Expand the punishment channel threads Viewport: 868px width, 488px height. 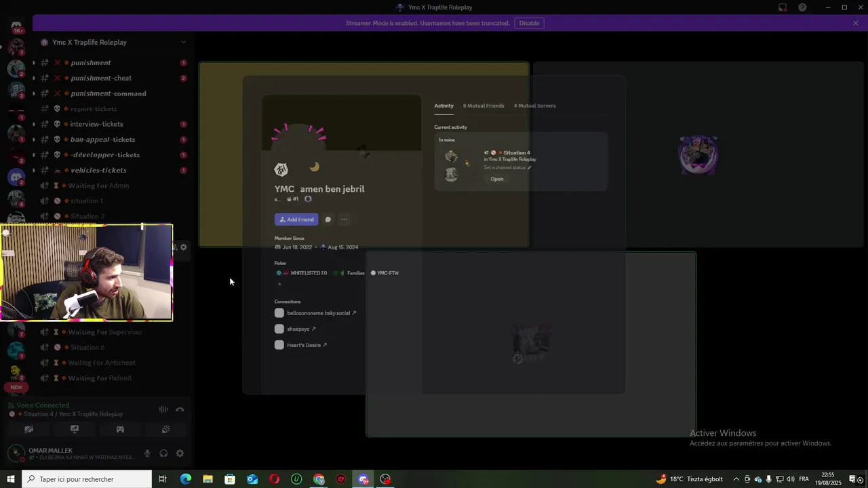coord(33,62)
